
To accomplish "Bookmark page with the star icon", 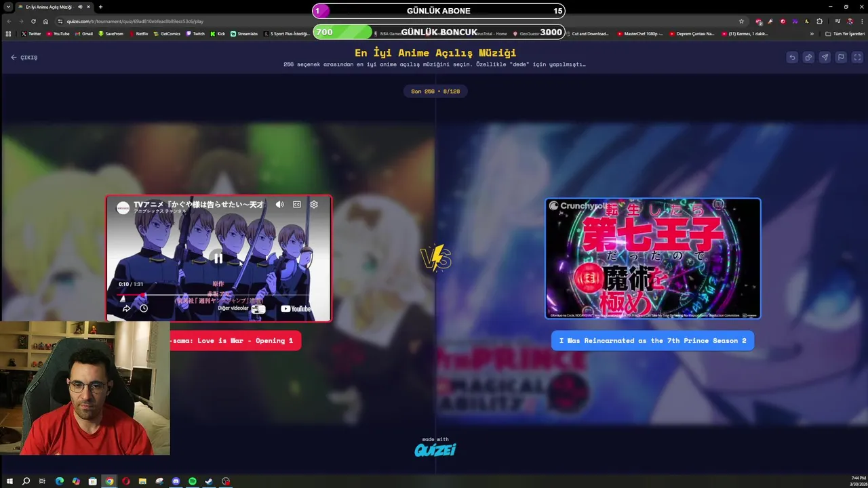I will pos(741,21).
